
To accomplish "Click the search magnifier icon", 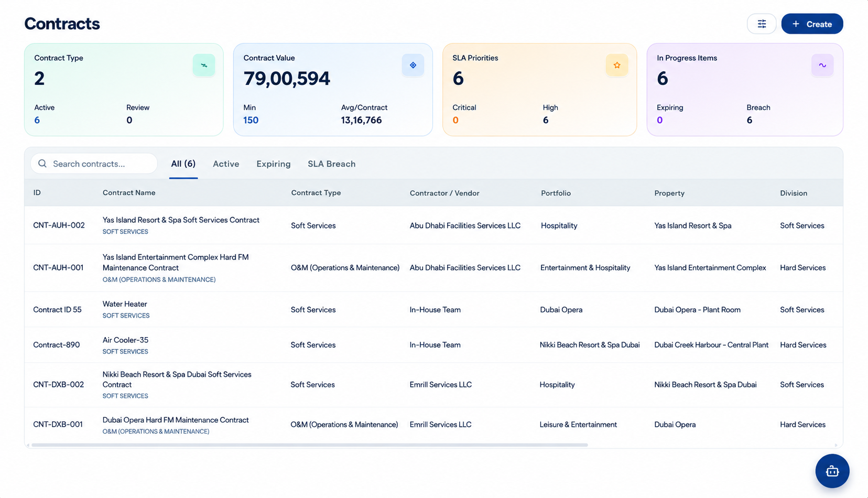I will point(42,164).
